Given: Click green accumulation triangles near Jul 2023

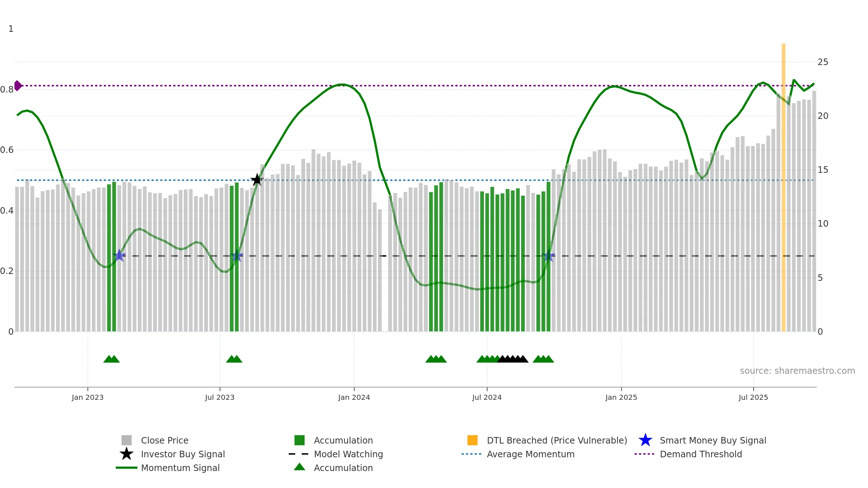Looking at the screenshot, I should 234,359.
